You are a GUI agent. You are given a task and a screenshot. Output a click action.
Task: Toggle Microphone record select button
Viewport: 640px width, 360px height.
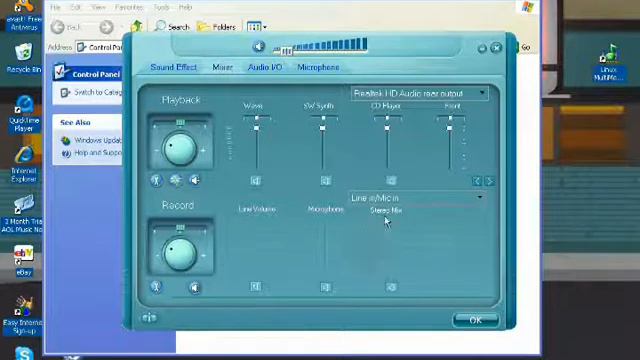(325, 287)
